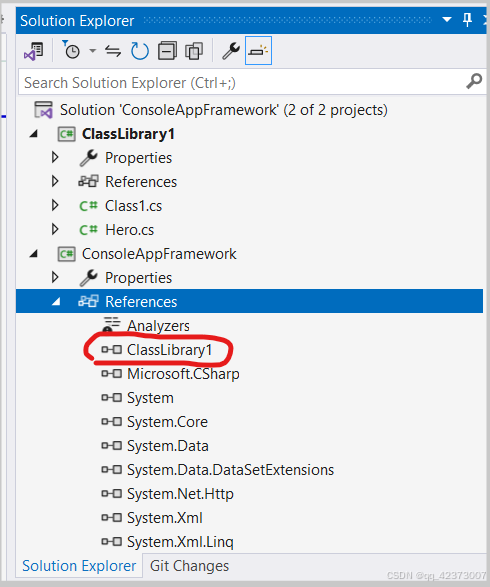Screen dimensions: 490x587
Task: Click the C# icon next to Hero.cs
Action: (88, 230)
